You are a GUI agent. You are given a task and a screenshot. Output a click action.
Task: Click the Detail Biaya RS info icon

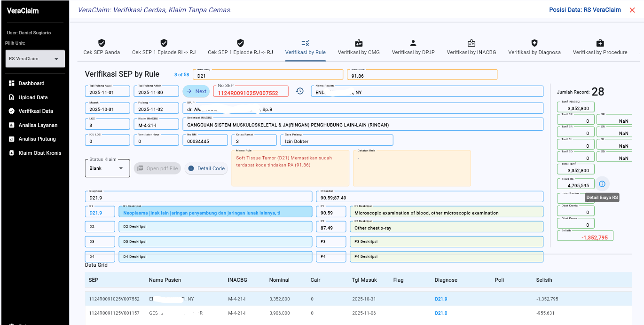[602, 184]
